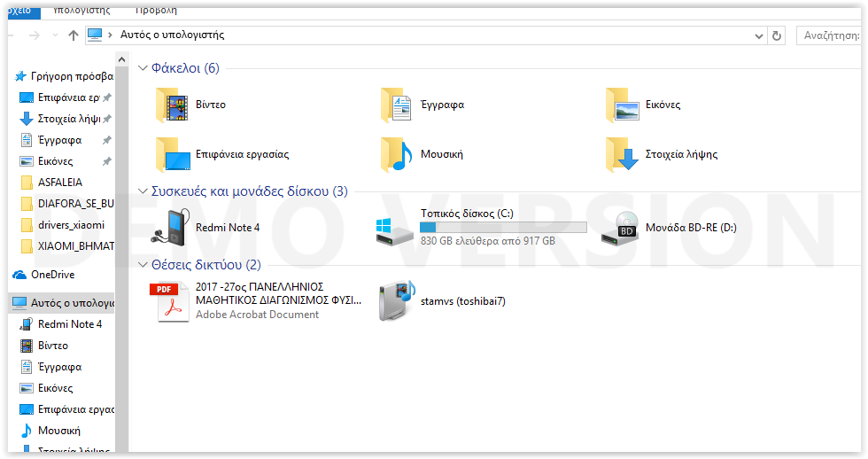Click the 'Μονάδα BD-RE (D:)' label text

(691, 228)
